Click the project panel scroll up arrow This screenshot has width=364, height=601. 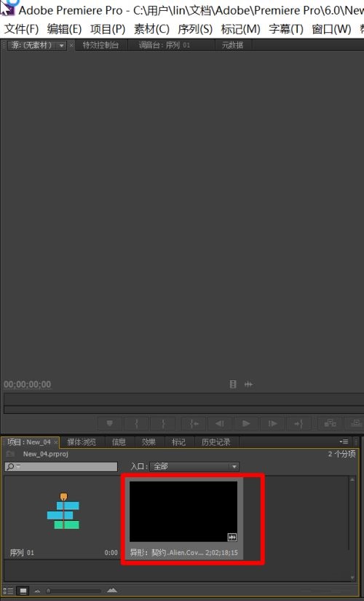pyautogui.click(x=352, y=479)
